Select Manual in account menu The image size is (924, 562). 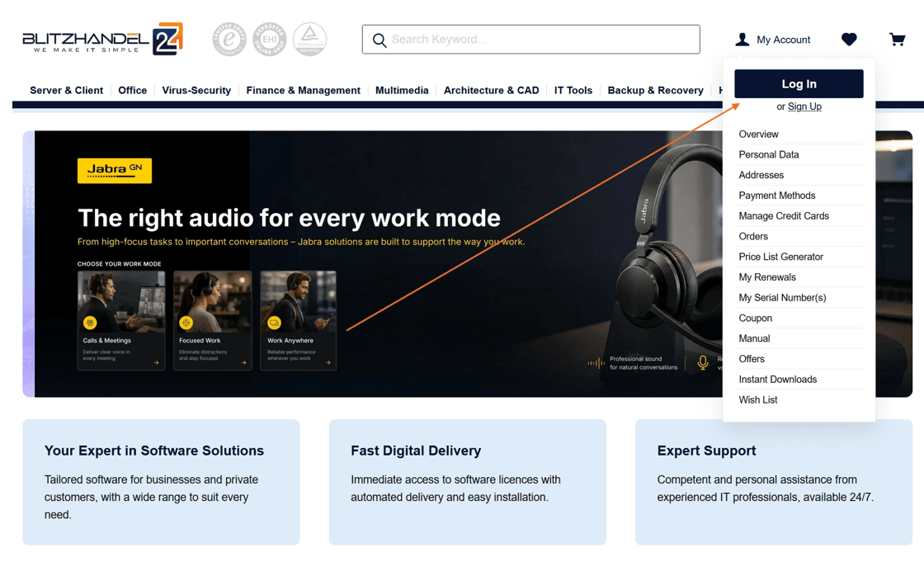[799, 338]
